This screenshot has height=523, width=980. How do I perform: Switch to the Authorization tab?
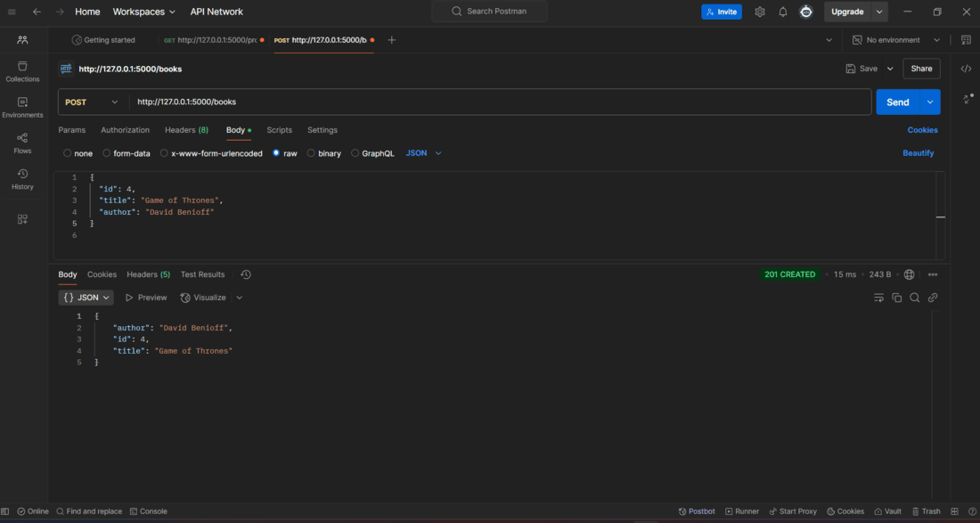[125, 130]
